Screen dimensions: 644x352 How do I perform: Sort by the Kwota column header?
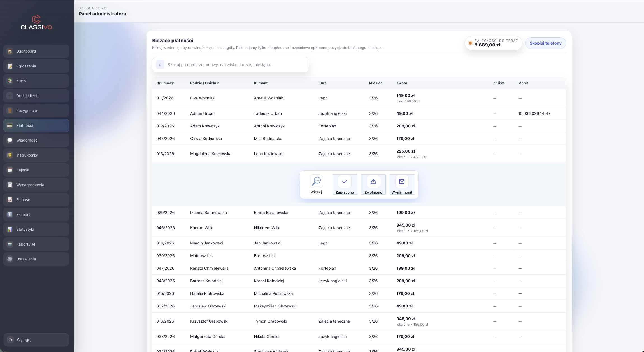point(401,83)
